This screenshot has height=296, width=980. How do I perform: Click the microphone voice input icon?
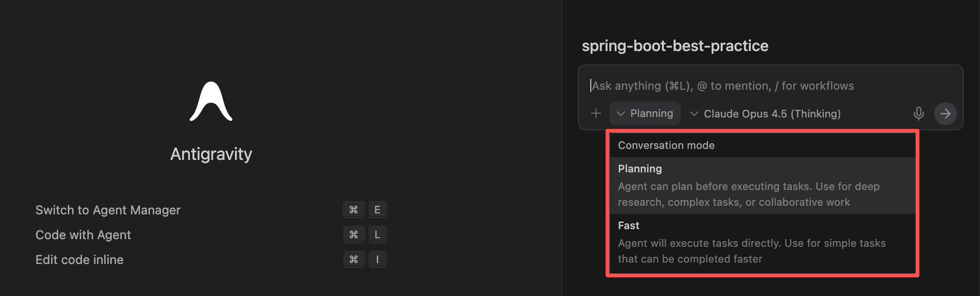click(x=918, y=114)
